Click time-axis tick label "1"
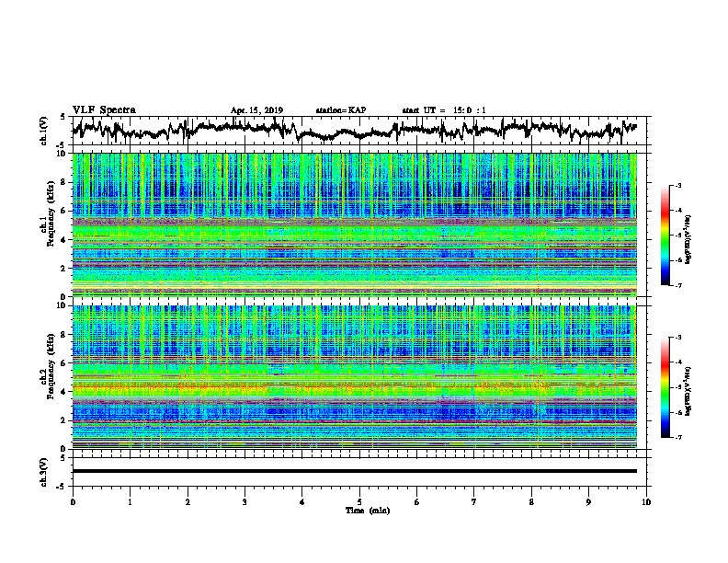728x563 pixels. click(x=130, y=502)
